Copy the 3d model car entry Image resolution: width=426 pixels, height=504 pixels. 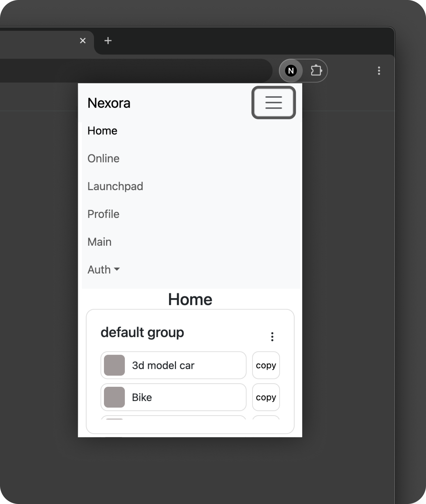pos(266,365)
